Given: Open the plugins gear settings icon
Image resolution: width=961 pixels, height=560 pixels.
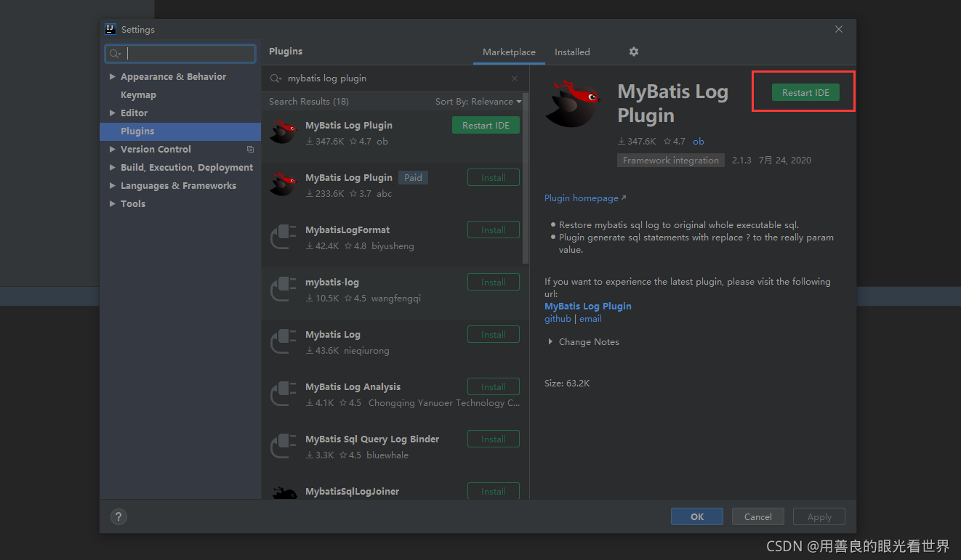Looking at the screenshot, I should click(x=634, y=52).
